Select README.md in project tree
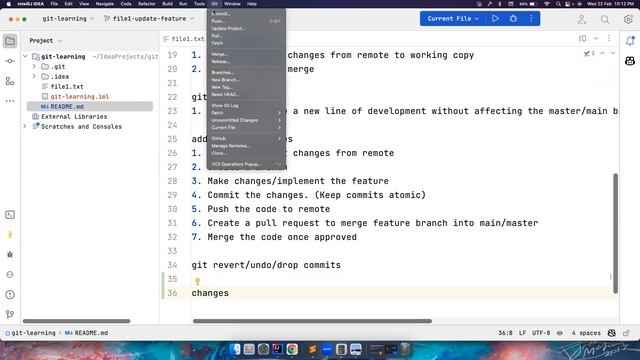 pyautogui.click(x=90, y=107)
